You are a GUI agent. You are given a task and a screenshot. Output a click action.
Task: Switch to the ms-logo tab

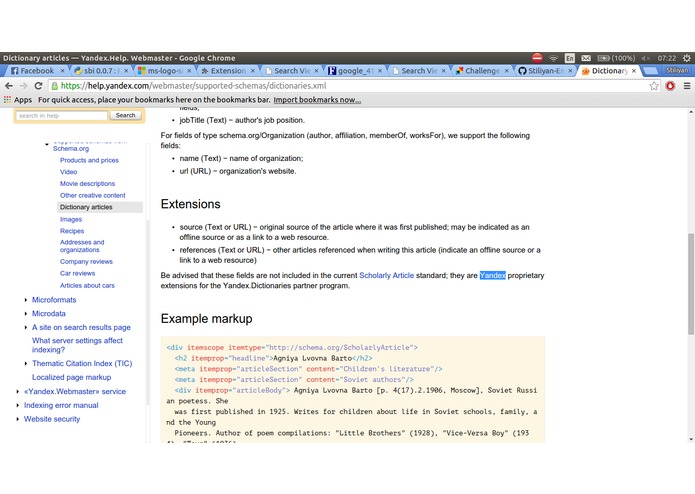click(x=164, y=71)
